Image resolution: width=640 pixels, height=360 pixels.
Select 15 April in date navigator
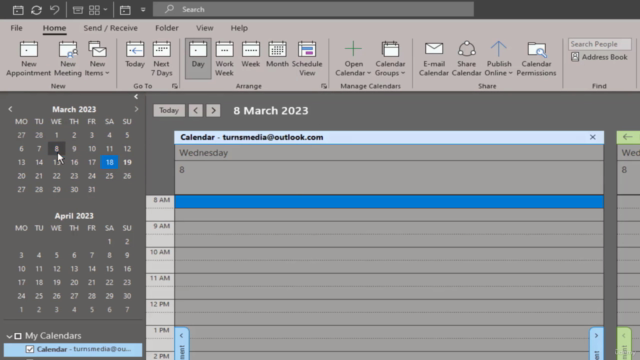tap(109, 269)
